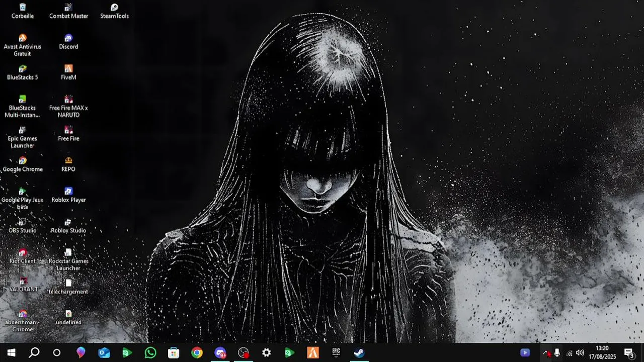Switch to Steam in the taskbar

pos(359,352)
